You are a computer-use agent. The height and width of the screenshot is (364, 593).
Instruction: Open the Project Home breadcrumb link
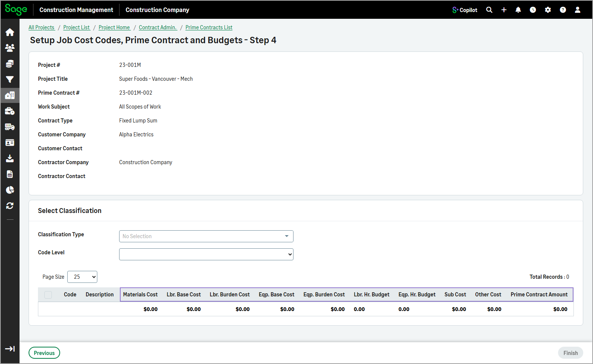[114, 27]
